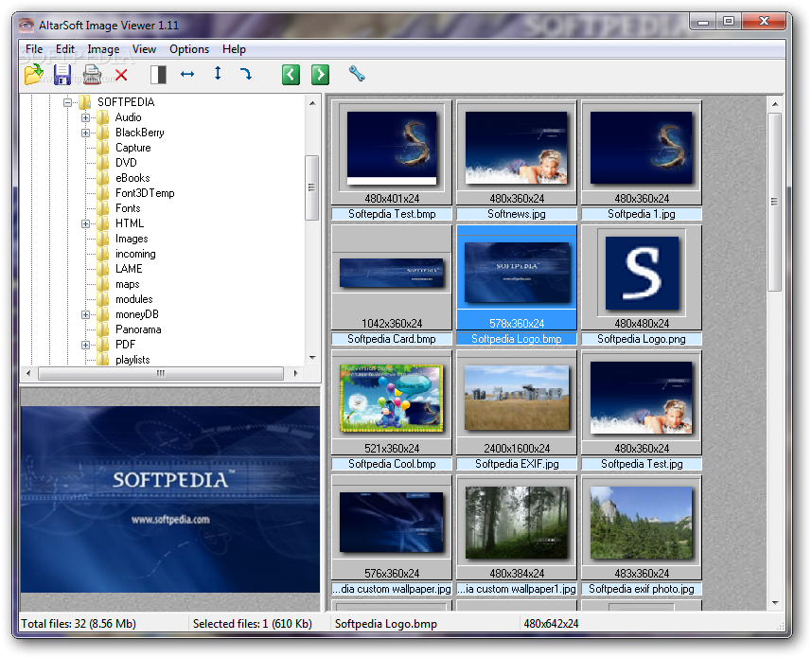Select the foggy forest wallpaper1.jpg thumbnail

517,527
